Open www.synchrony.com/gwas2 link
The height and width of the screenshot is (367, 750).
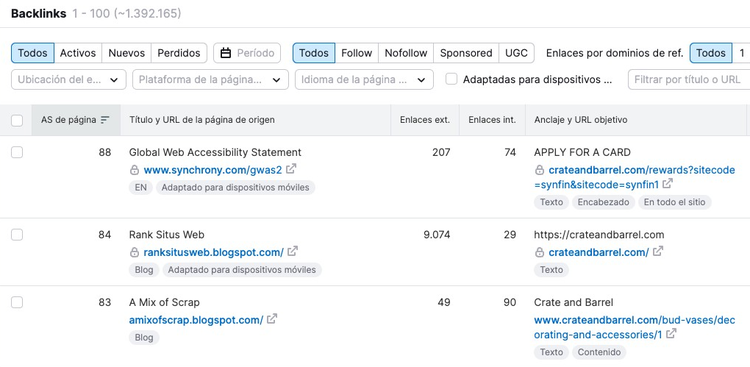pyautogui.click(x=213, y=170)
